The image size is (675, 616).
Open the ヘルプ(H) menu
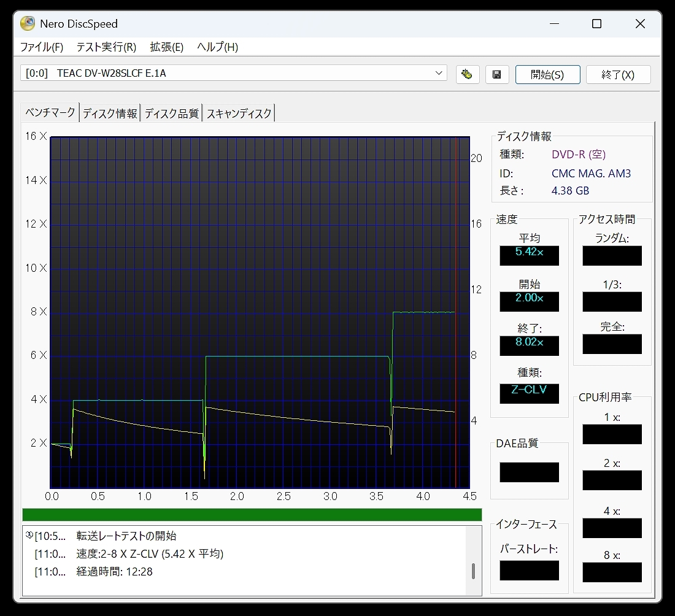coord(217,47)
